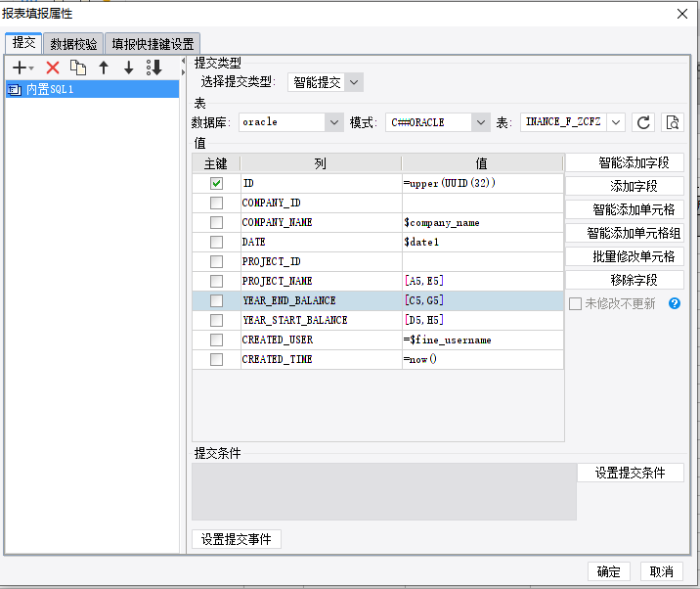Click the 列 column header

321,163
